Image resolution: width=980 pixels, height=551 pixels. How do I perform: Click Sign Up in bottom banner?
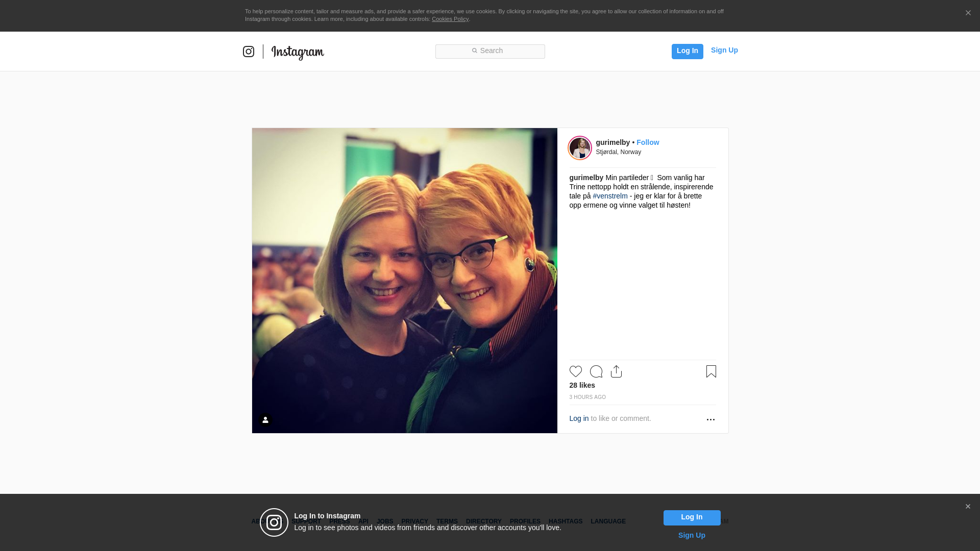pos(692,535)
